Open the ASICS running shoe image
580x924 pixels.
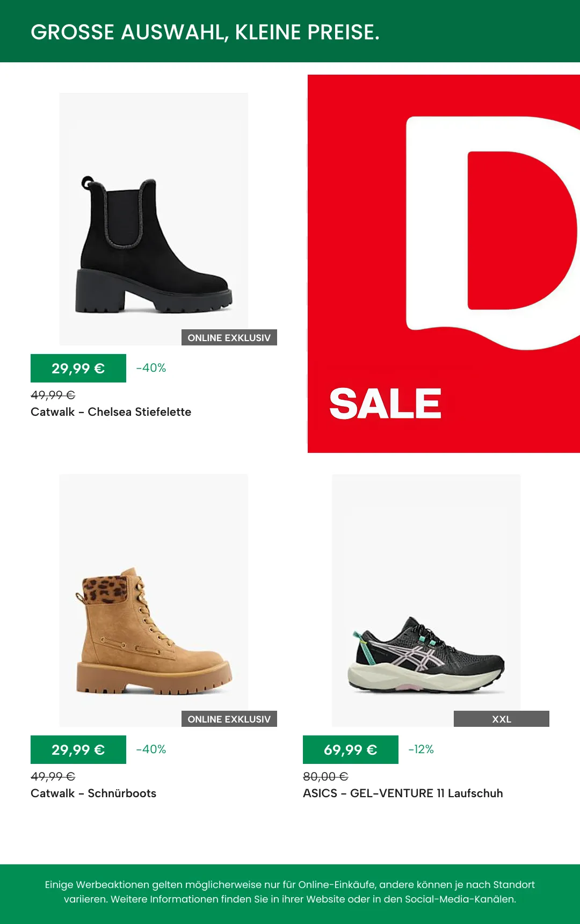[426, 600]
